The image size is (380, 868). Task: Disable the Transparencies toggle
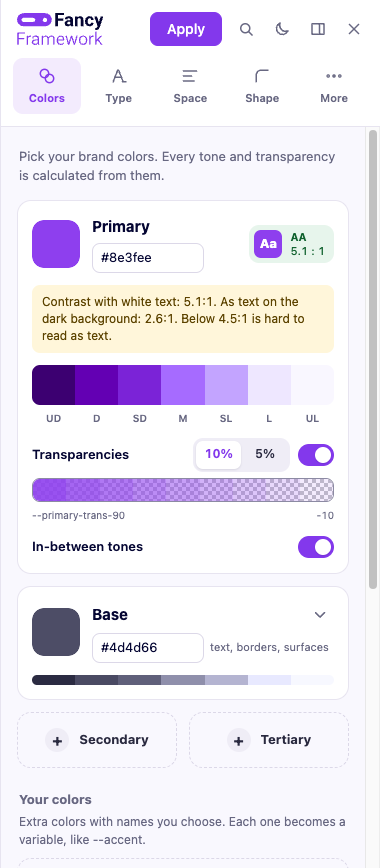pos(316,455)
